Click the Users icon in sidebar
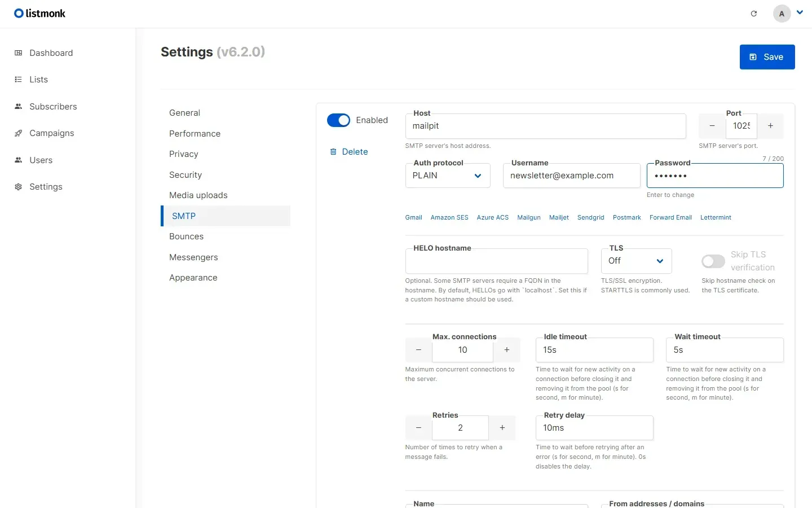The height and width of the screenshot is (508, 812). click(x=18, y=160)
